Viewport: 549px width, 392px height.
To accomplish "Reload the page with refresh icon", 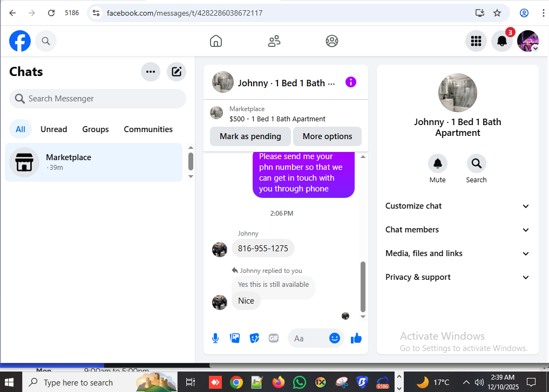I will [51, 13].
